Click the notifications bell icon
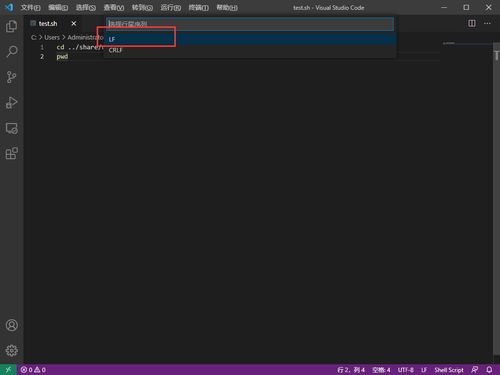Viewport: 500px width, 375px height. pyautogui.click(x=489, y=370)
